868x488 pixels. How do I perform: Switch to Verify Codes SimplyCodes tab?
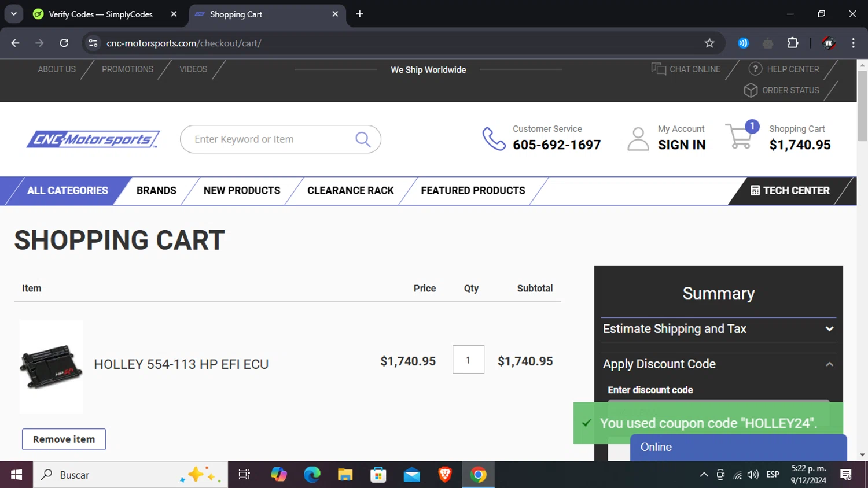pos(101,14)
